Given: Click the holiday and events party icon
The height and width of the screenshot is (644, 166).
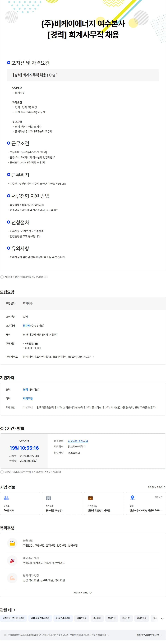Looking at the screenshot, I should coord(12,561).
